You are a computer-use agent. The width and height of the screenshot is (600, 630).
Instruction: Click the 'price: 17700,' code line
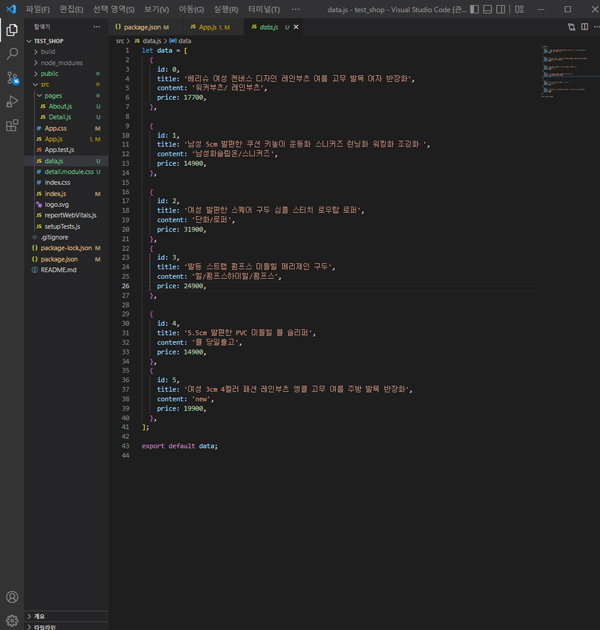(x=181, y=98)
